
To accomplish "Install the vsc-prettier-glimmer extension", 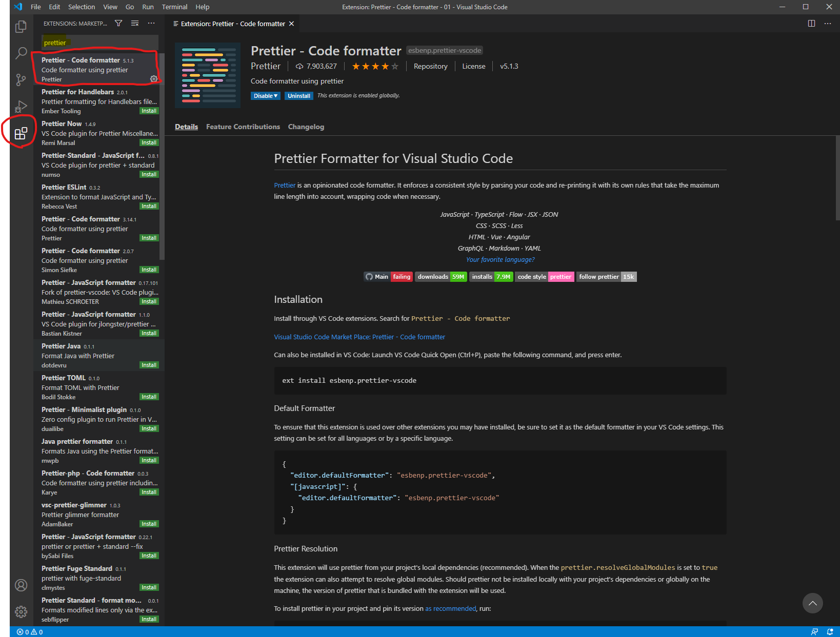I will (149, 524).
